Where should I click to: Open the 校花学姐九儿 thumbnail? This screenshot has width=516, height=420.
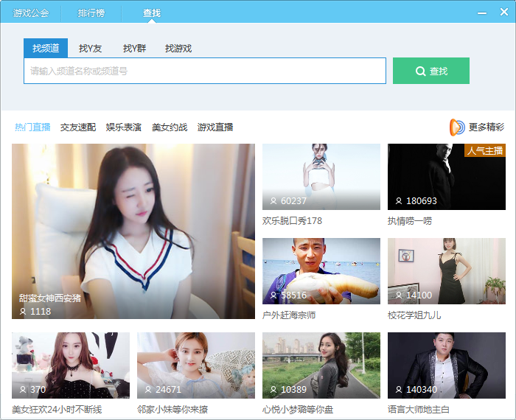pos(447,271)
